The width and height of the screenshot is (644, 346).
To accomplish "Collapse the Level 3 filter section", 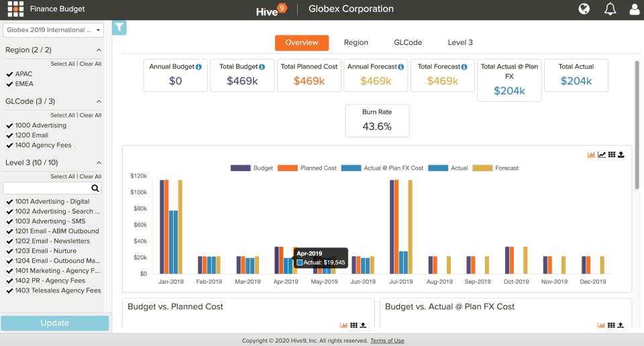I will coord(99,162).
